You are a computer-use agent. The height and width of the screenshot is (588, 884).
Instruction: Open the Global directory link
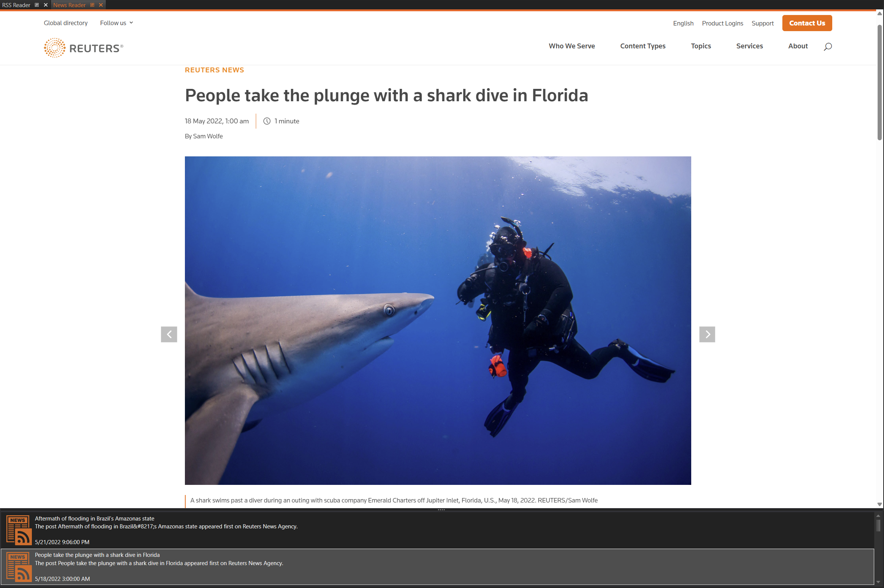(66, 23)
